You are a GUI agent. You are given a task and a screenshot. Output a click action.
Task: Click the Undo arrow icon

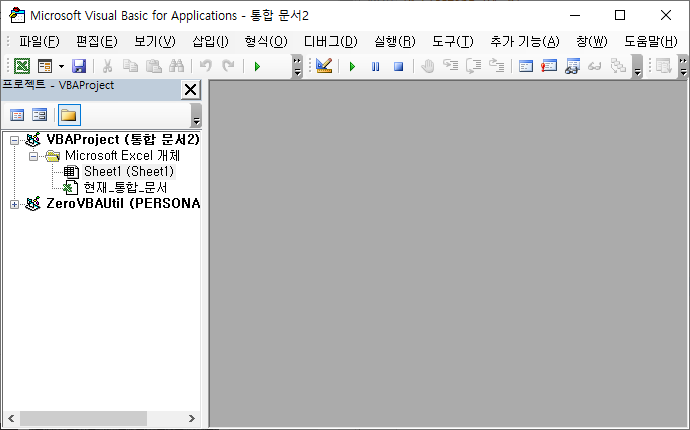(206, 66)
